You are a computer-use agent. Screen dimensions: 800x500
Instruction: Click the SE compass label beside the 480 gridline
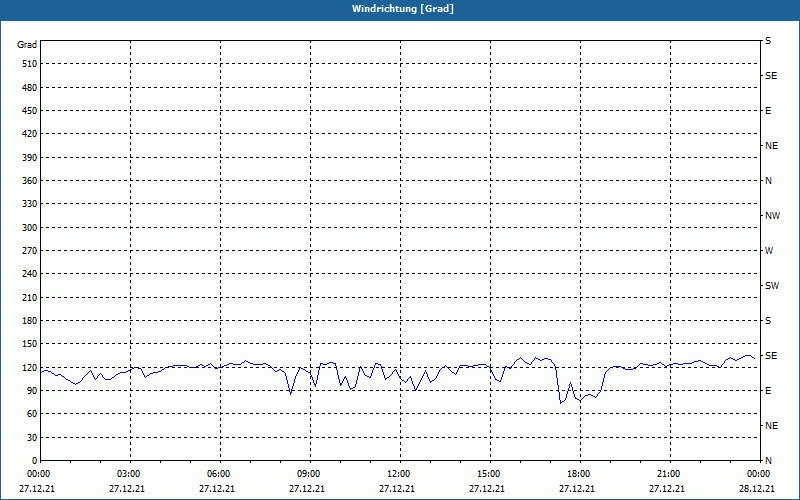[771, 76]
